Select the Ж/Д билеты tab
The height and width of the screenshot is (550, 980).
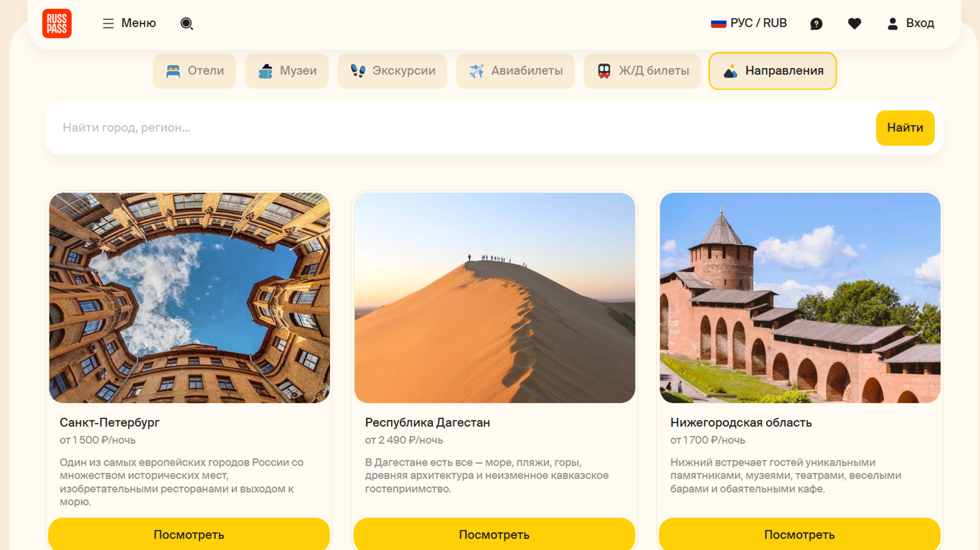[642, 71]
